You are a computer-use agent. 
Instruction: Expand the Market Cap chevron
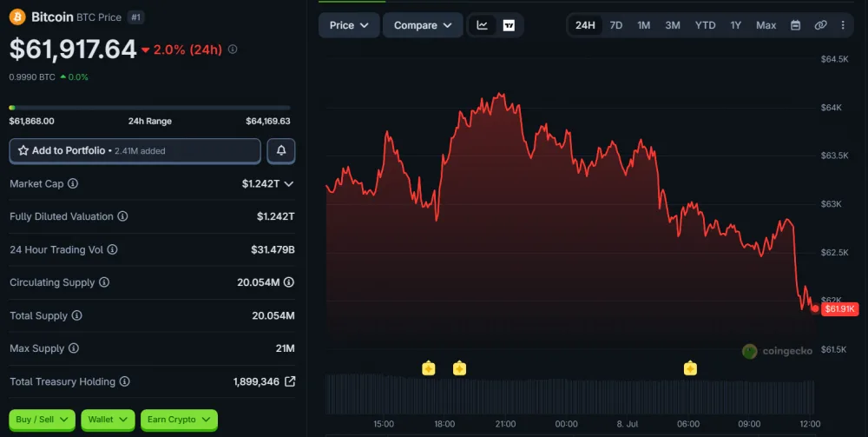click(288, 184)
